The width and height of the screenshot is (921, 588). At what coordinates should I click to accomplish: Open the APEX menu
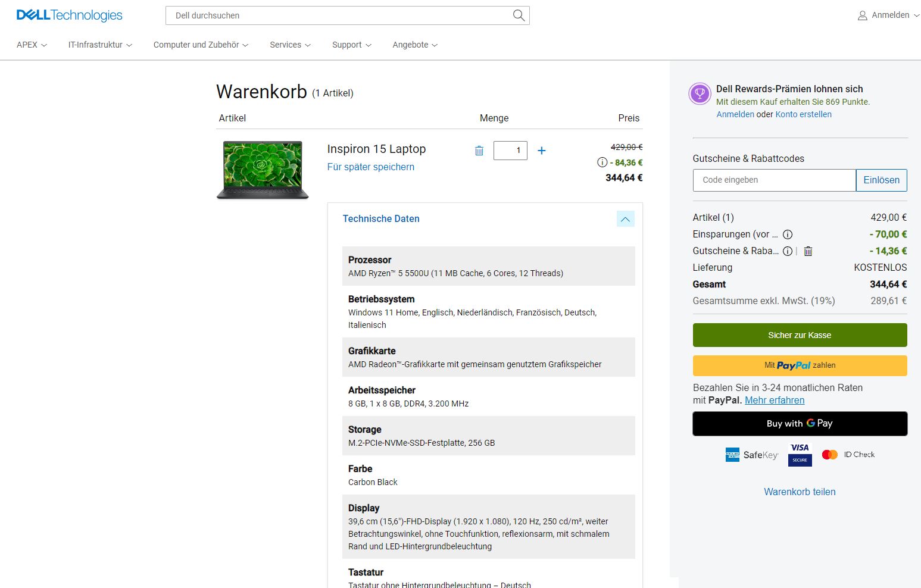(x=32, y=45)
